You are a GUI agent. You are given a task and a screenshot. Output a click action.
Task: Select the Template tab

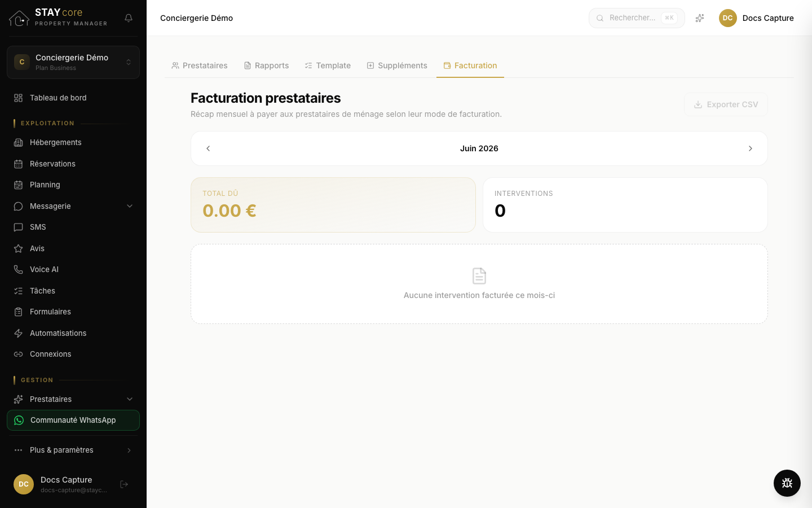pos(328,65)
